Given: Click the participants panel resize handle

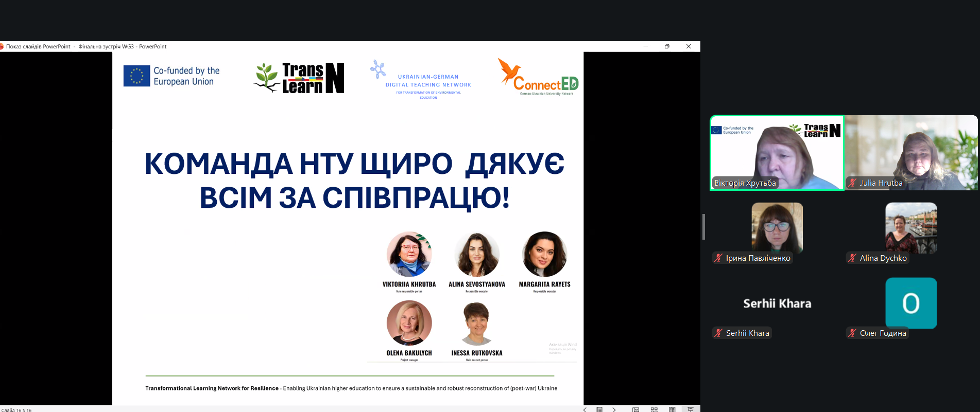Looking at the screenshot, I should 703,227.
